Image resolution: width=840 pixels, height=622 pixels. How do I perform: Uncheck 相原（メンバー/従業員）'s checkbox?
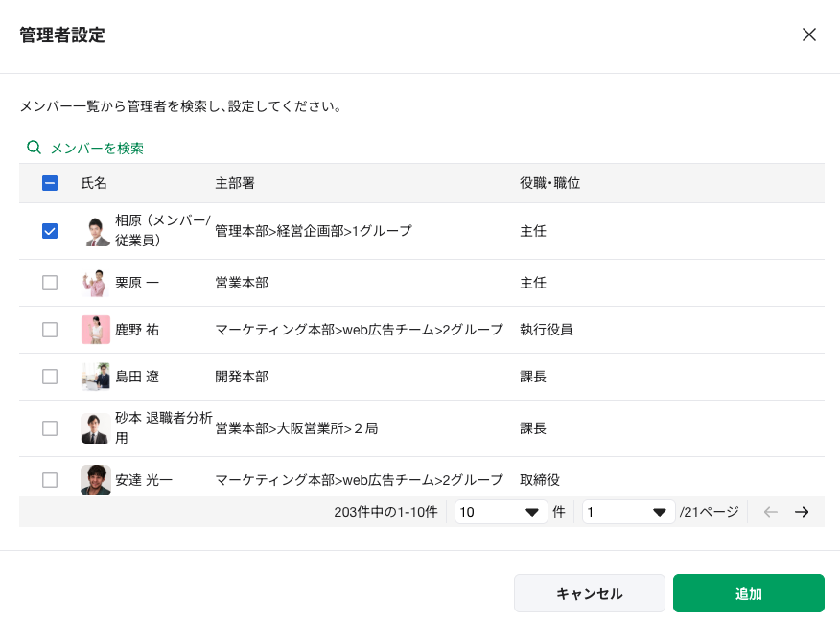pos(49,231)
